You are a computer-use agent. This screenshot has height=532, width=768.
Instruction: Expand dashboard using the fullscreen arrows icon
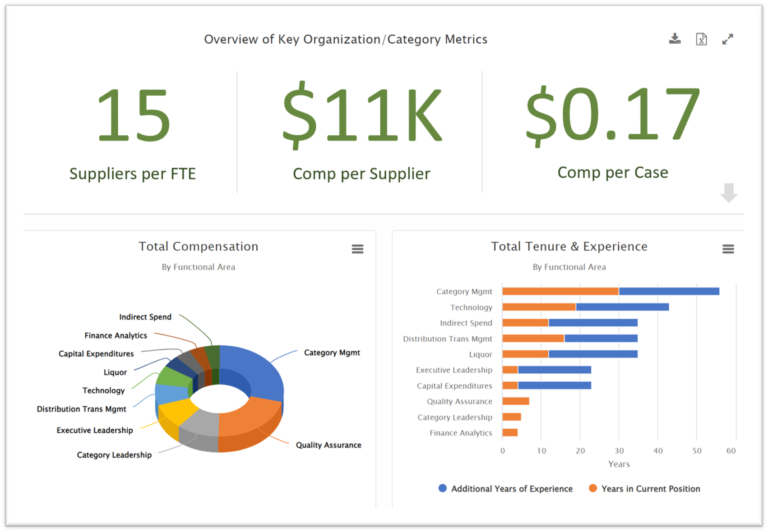[x=727, y=39]
